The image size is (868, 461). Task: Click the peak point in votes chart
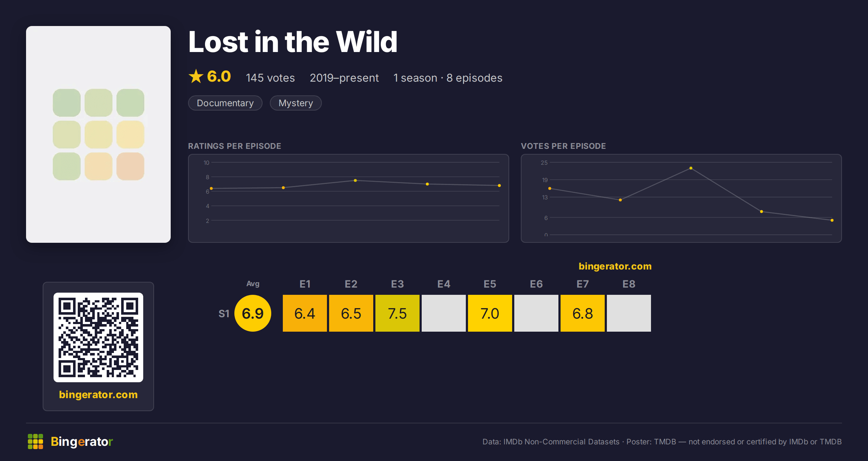click(691, 168)
